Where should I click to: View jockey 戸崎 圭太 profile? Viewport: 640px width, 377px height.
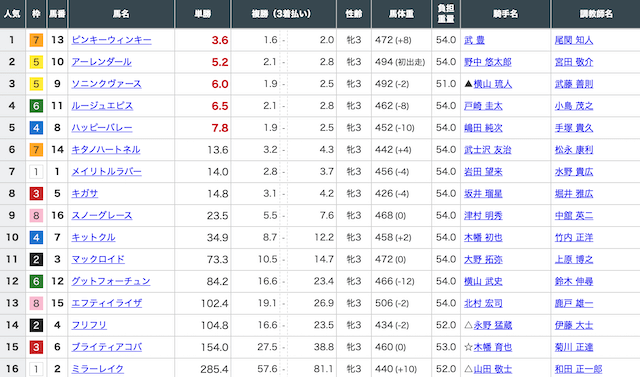(483, 106)
